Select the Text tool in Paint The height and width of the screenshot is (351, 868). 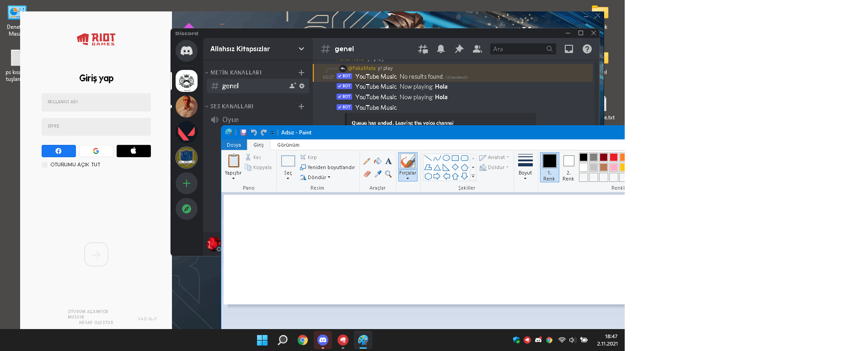coord(388,161)
